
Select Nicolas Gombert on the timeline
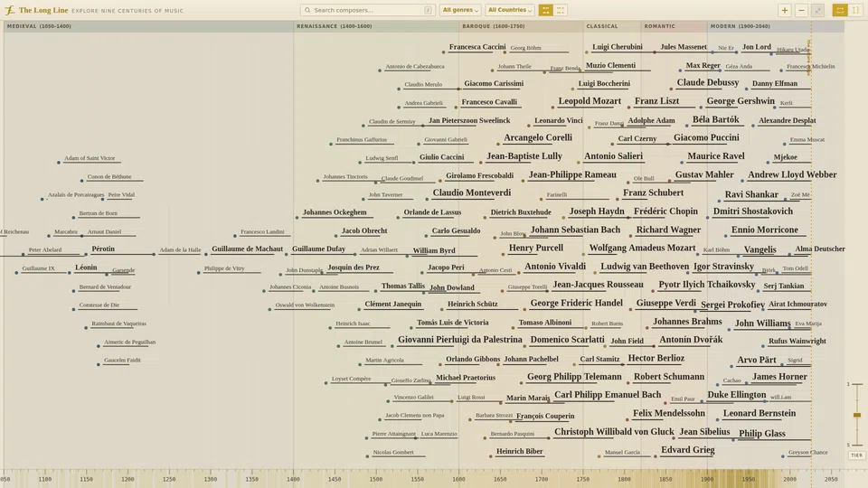(x=393, y=453)
